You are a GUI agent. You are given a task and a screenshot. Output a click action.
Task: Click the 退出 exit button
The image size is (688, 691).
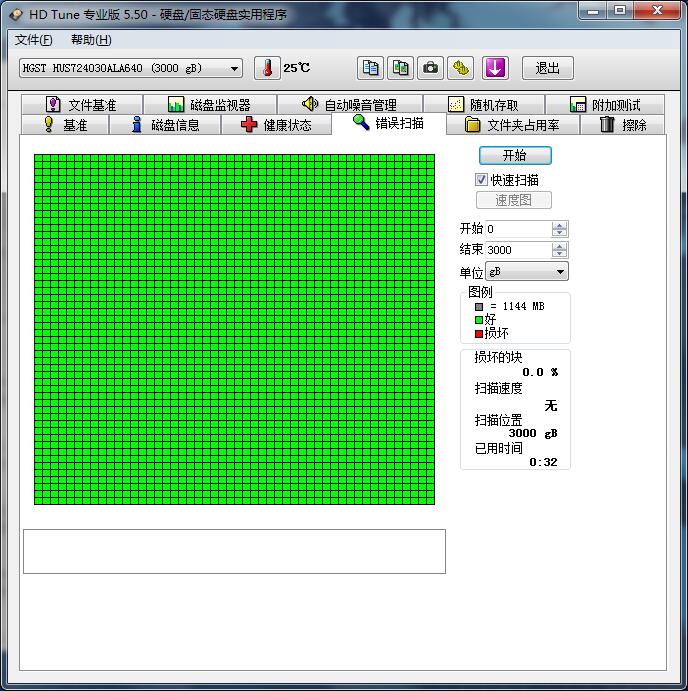pyautogui.click(x=547, y=68)
